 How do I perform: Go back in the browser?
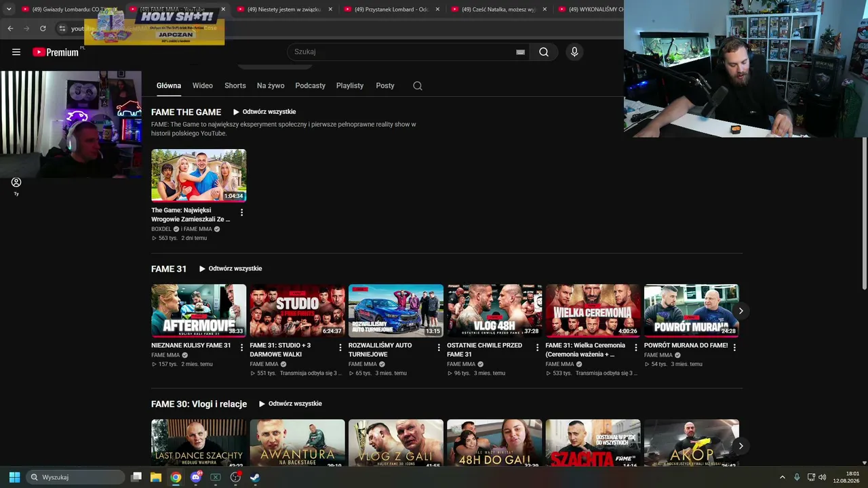(x=10, y=28)
